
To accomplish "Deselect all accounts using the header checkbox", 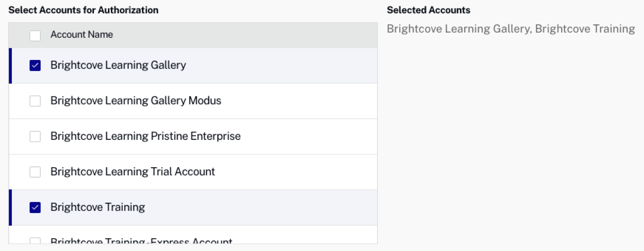I will coord(35,34).
